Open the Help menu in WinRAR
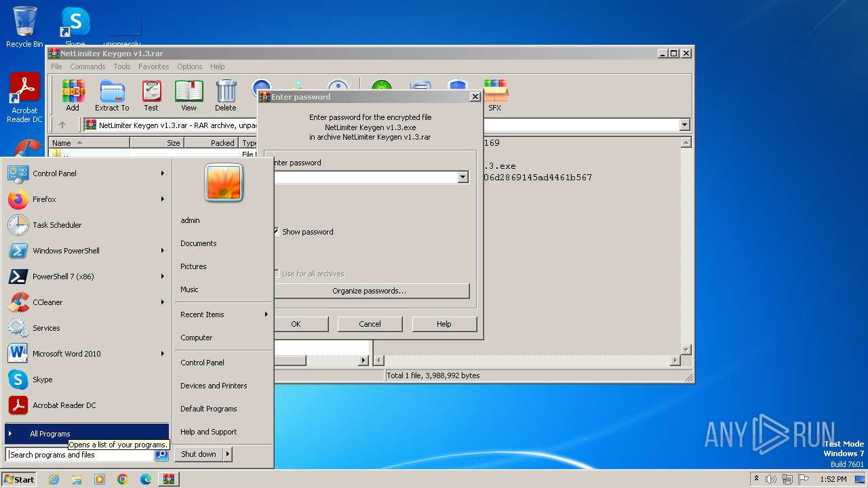The height and width of the screenshot is (488, 868). click(x=218, y=66)
